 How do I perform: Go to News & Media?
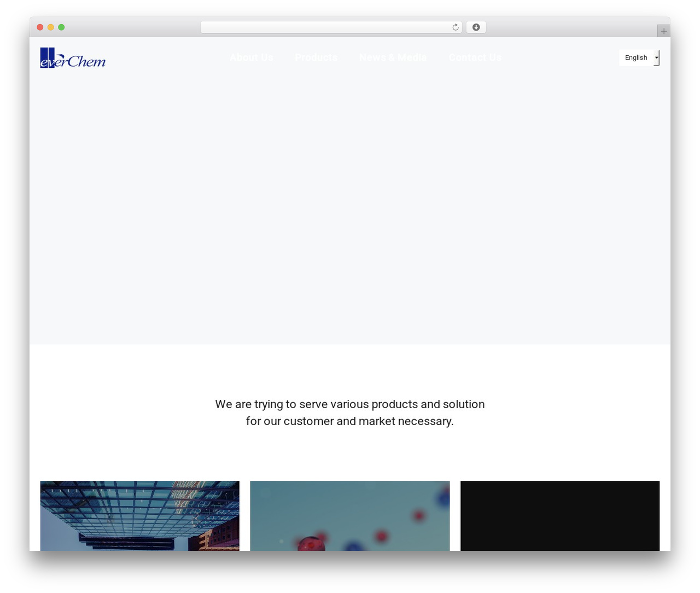pyautogui.click(x=393, y=57)
